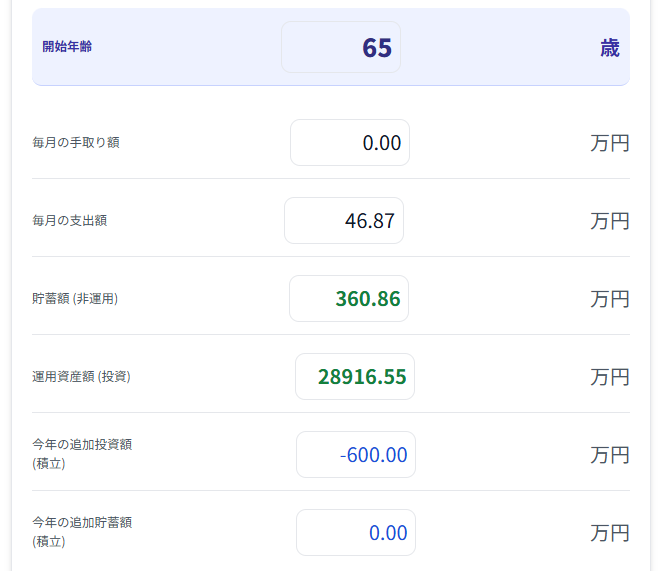Click the 今年の追加貯蓄額 (積立) label
Screen dimensions: 664x571
coord(82,532)
